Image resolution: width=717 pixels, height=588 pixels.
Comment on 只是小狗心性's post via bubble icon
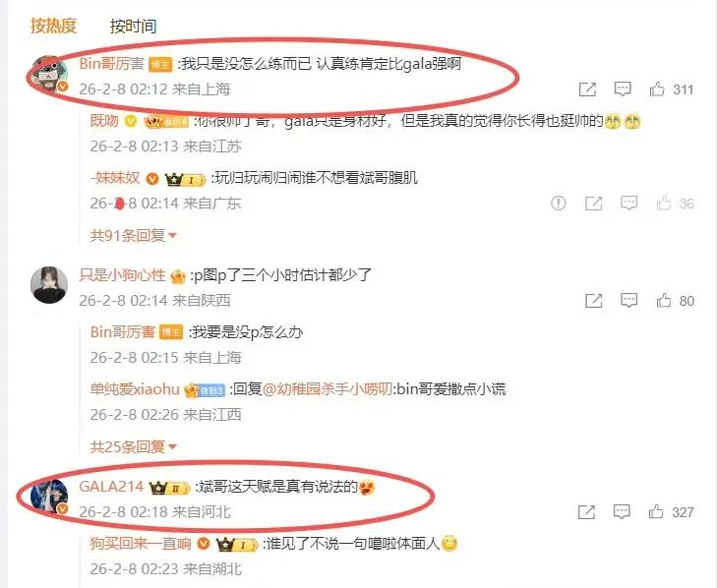click(628, 301)
